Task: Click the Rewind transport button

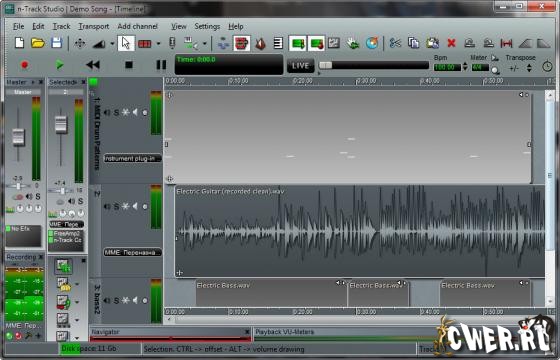Action: [x=93, y=65]
